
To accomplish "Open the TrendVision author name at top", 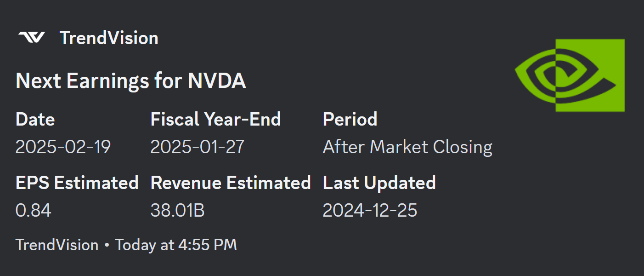I will click(x=109, y=38).
